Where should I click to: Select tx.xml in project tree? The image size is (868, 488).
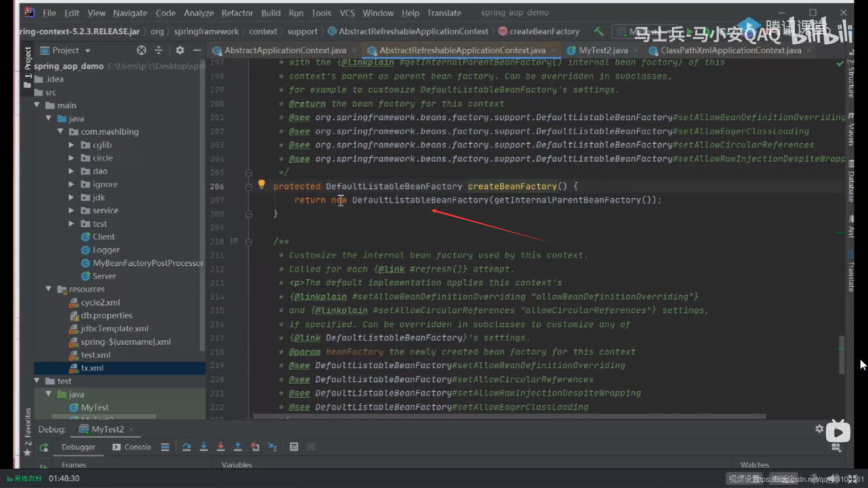point(119,368)
